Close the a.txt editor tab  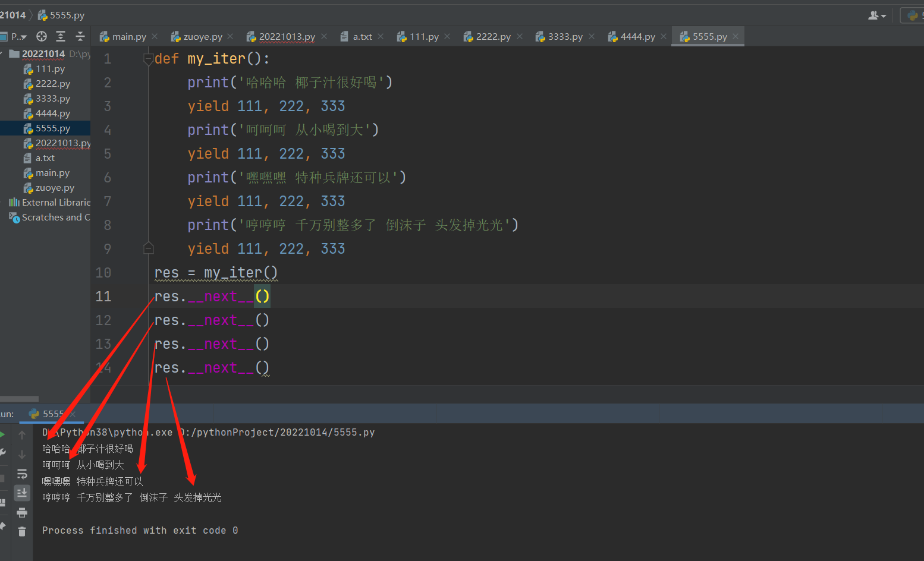click(381, 36)
